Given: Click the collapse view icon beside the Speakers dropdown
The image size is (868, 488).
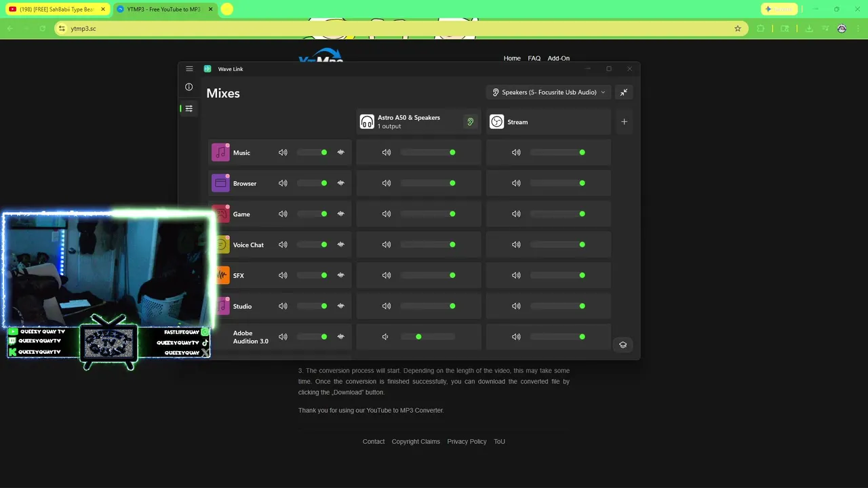Looking at the screenshot, I should [624, 92].
